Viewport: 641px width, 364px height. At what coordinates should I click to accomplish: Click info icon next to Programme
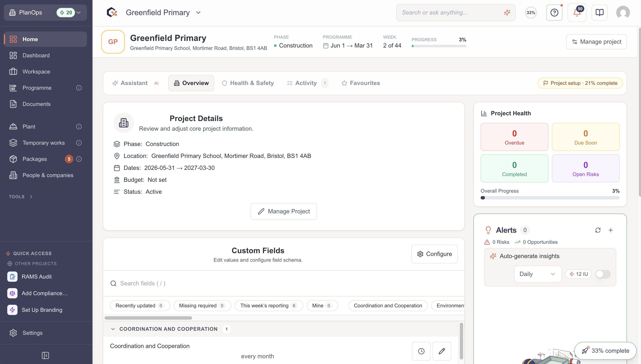coord(79,88)
